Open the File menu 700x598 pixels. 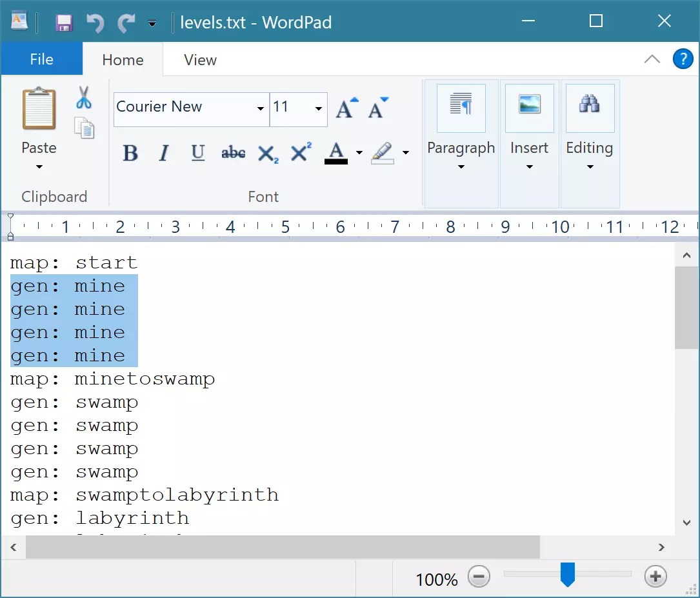coord(42,59)
